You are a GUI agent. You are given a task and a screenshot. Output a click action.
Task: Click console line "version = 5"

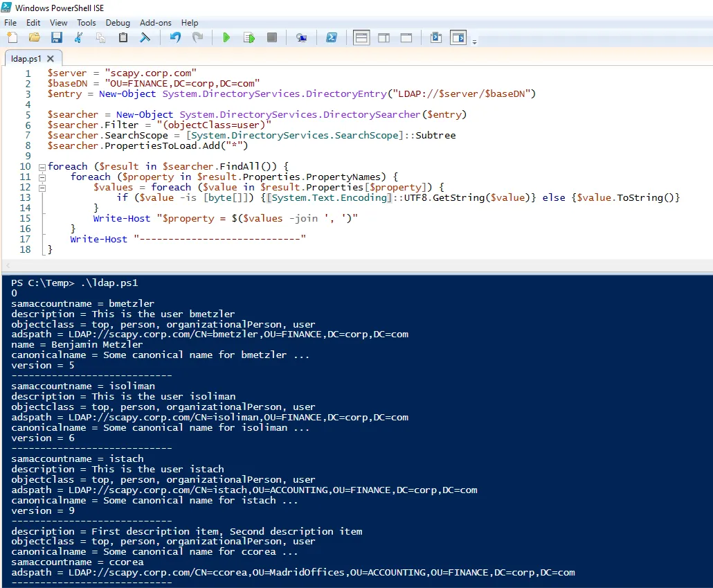pos(43,366)
